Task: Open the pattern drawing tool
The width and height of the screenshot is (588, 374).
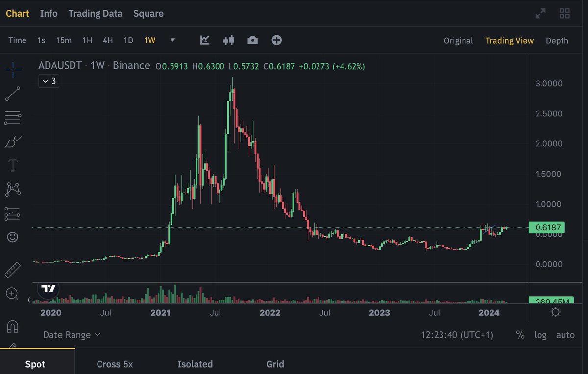Action: pyautogui.click(x=13, y=189)
